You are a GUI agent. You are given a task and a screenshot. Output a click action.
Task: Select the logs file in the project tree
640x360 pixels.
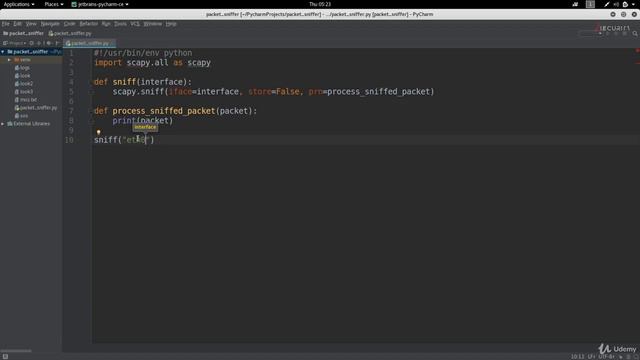(22, 68)
